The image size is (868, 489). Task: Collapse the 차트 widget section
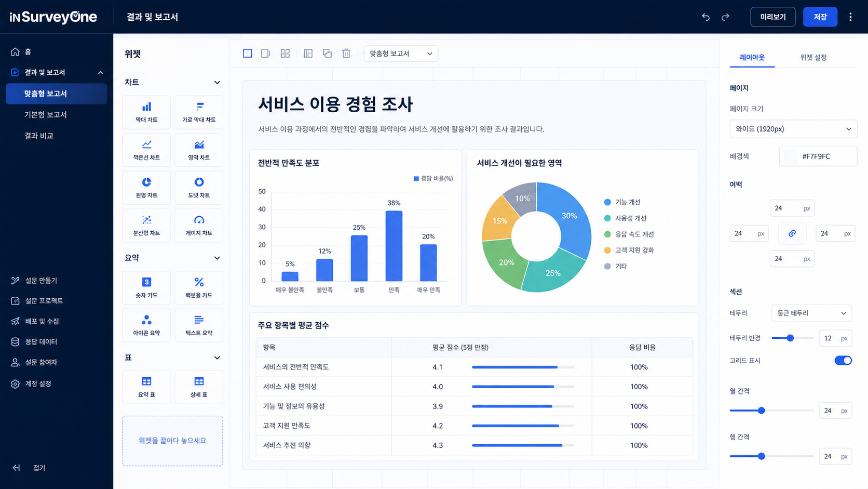tap(217, 82)
